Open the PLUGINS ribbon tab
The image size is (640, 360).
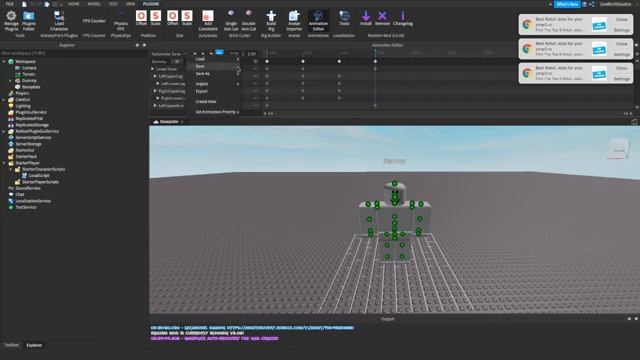(151, 4)
